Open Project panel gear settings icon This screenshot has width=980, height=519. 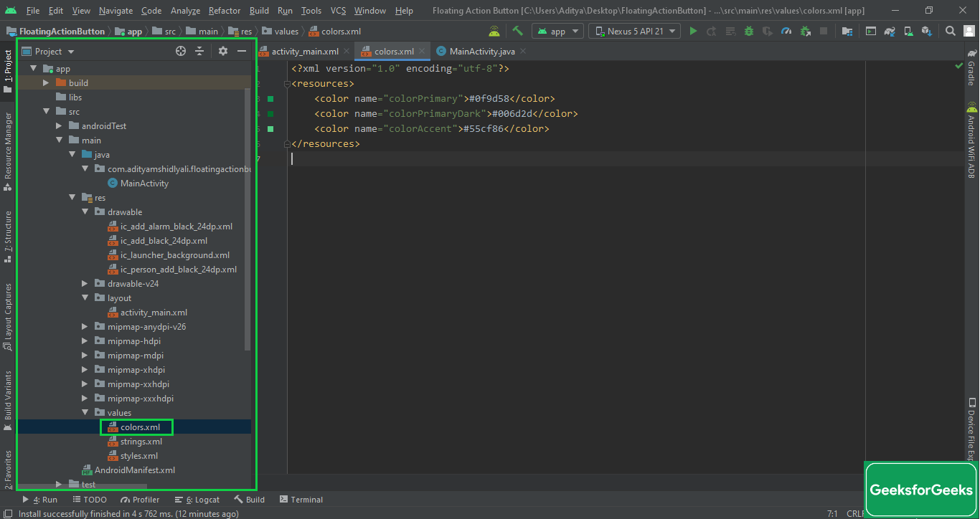(x=223, y=51)
